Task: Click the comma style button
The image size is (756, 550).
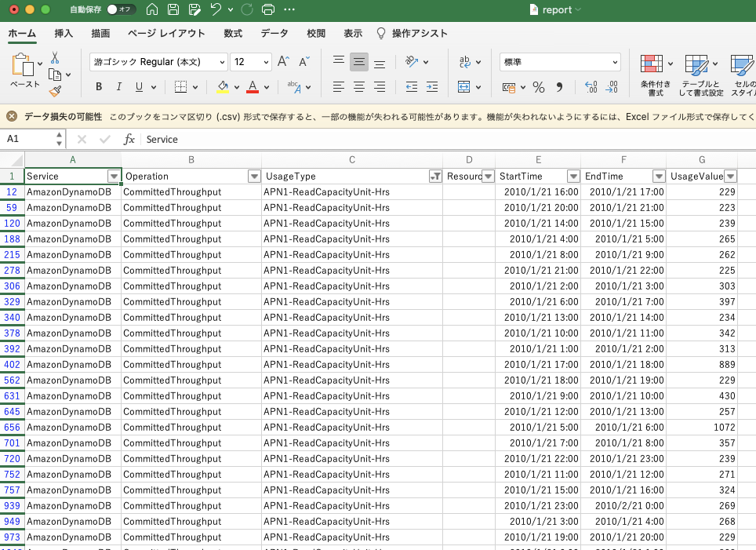Action: point(559,87)
